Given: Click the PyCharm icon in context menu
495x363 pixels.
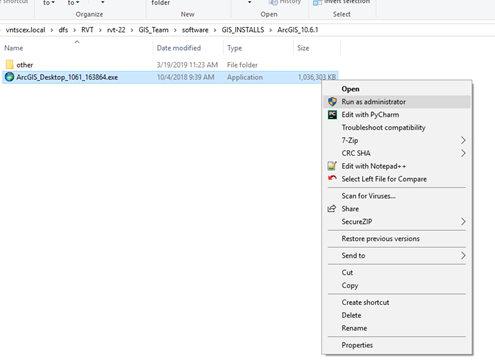Looking at the screenshot, I should 332,115.
